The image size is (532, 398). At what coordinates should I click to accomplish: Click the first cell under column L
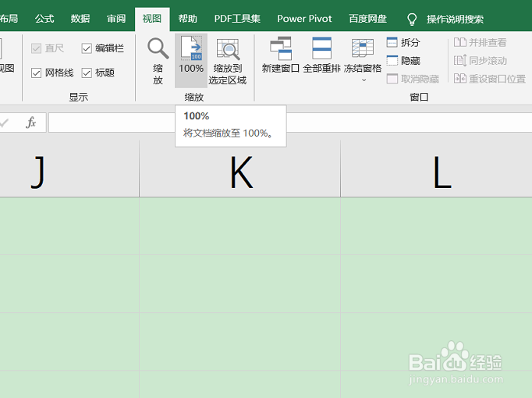[x=436, y=226]
